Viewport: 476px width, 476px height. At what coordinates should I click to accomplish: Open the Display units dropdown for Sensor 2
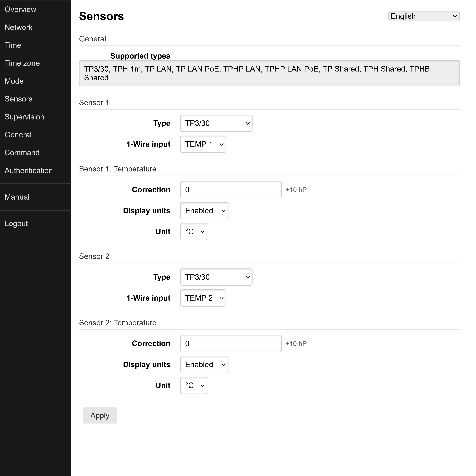click(204, 364)
